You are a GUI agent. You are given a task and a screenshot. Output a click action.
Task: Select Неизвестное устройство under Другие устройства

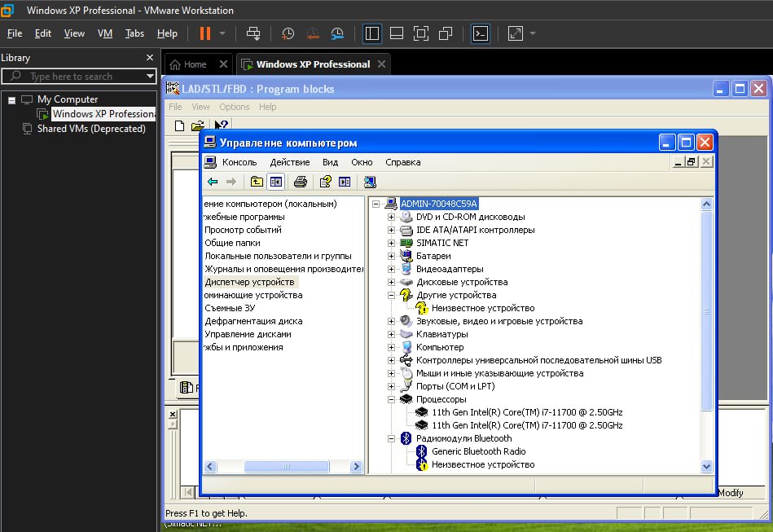click(x=483, y=308)
